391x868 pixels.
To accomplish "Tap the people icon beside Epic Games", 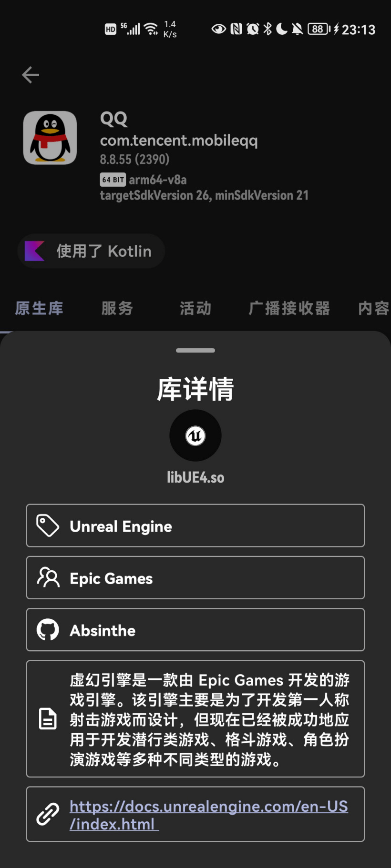I will pos(48,577).
